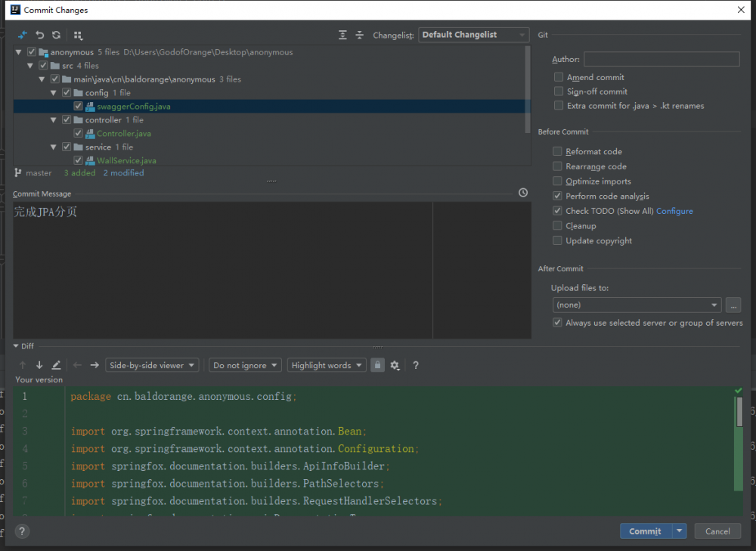This screenshot has width=756, height=551.
Task: Enable the Amend commit checkbox
Action: coord(559,77)
